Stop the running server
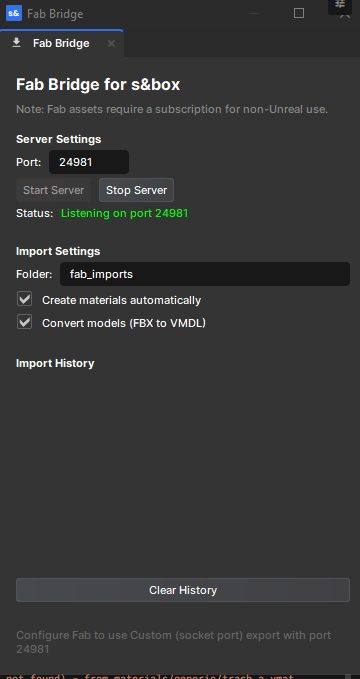This screenshot has width=360, height=679. pos(136,190)
